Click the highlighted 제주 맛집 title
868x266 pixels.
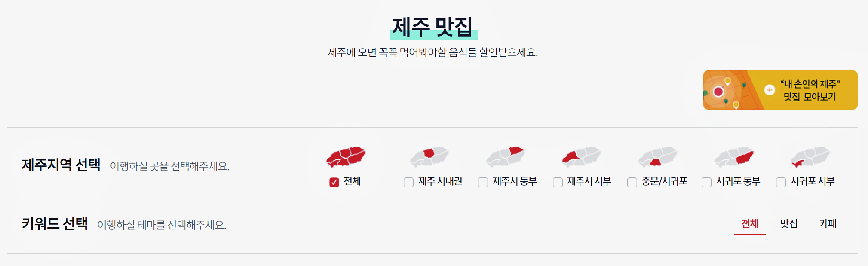(434, 27)
